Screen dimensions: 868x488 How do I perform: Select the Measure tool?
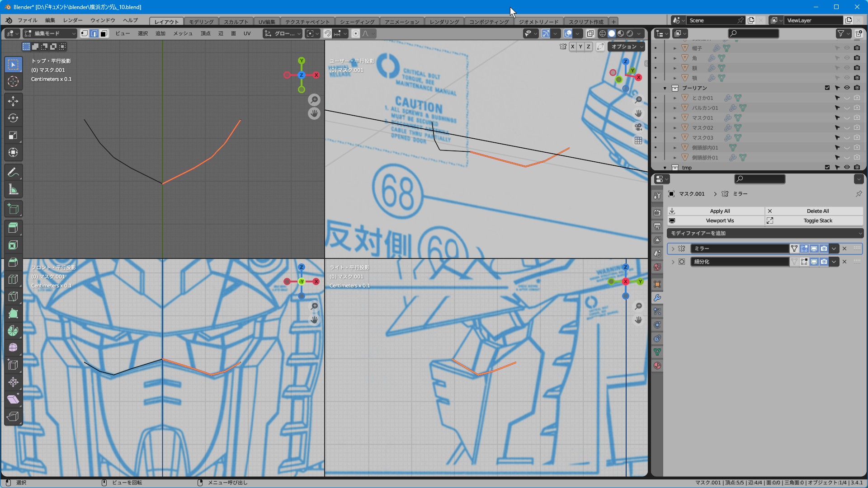(13, 189)
